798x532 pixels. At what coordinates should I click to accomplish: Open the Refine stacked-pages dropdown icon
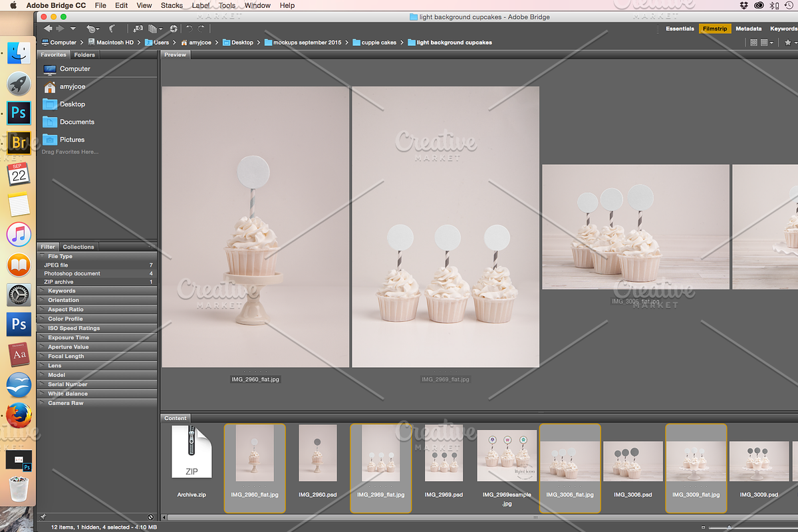coord(156,29)
